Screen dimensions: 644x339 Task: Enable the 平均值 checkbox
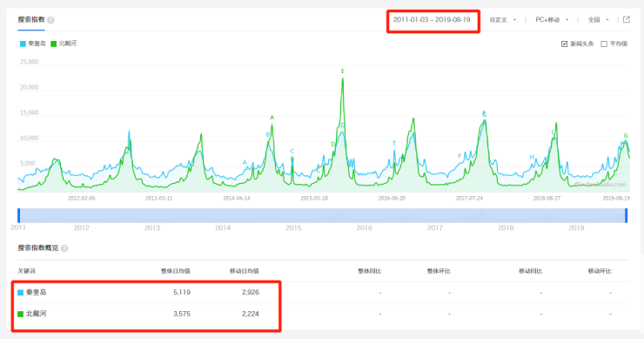point(604,44)
